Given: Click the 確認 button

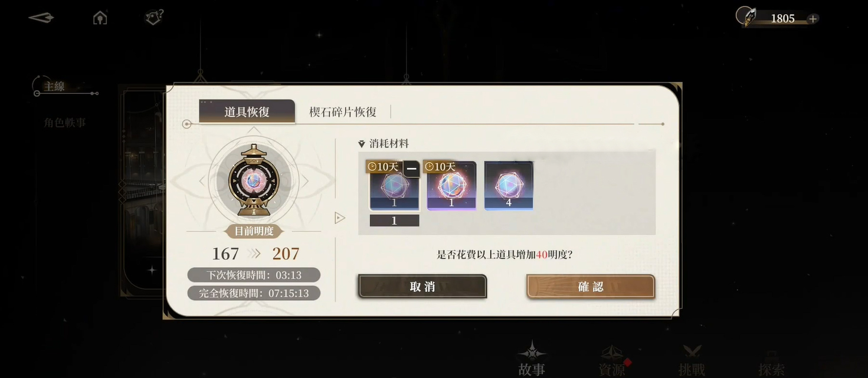Looking at the screenshot, I should 591,287.
